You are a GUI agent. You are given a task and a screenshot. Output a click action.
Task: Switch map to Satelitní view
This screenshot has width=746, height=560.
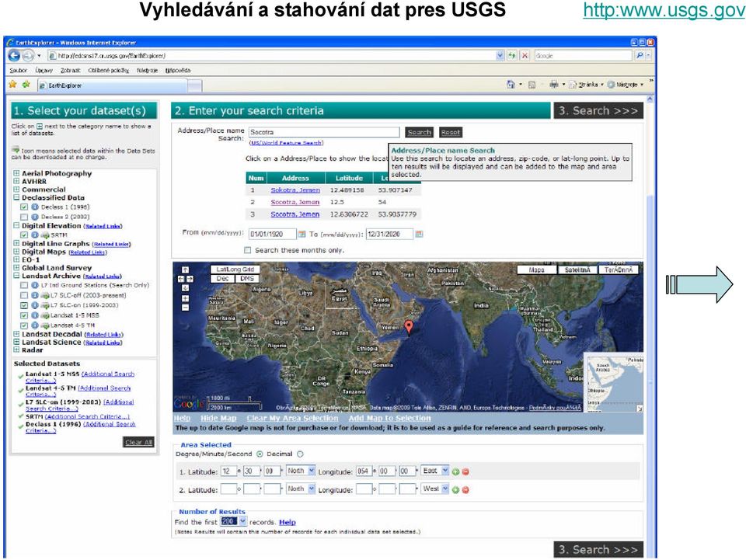[577, 270]
